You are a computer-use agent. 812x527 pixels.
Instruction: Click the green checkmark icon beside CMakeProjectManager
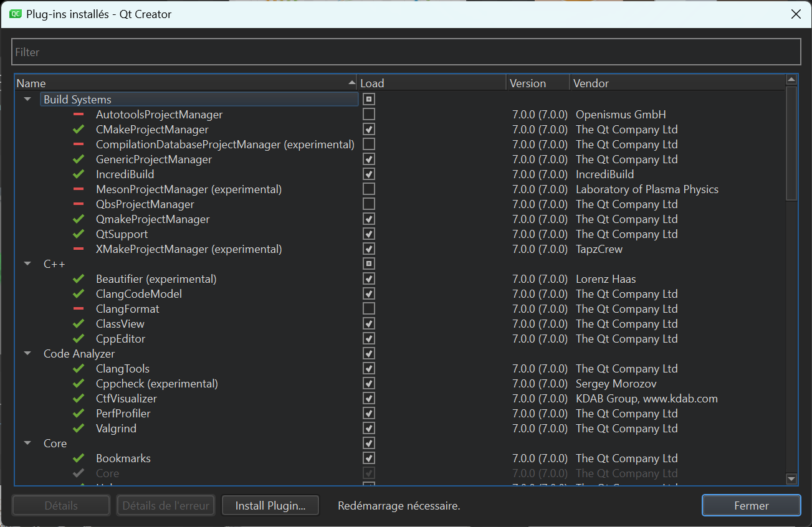tap(79, 130)
